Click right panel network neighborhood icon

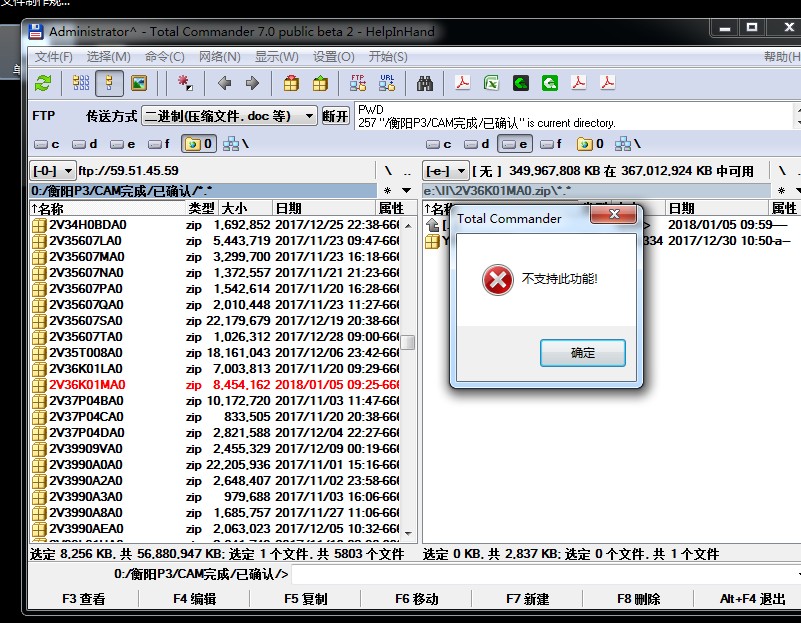pyautogui.click(x=628, y=145)
